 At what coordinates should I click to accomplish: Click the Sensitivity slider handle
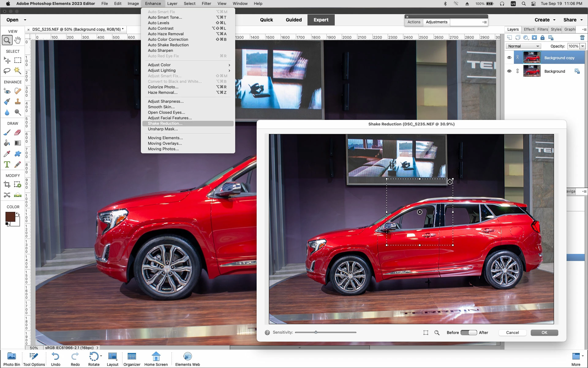pyautogui.click(x=316, y=332)
